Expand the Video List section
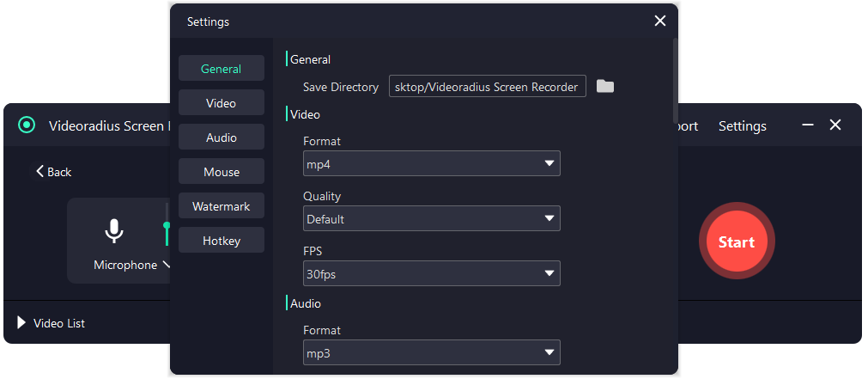The image size is (868, 379). (51, 323)
